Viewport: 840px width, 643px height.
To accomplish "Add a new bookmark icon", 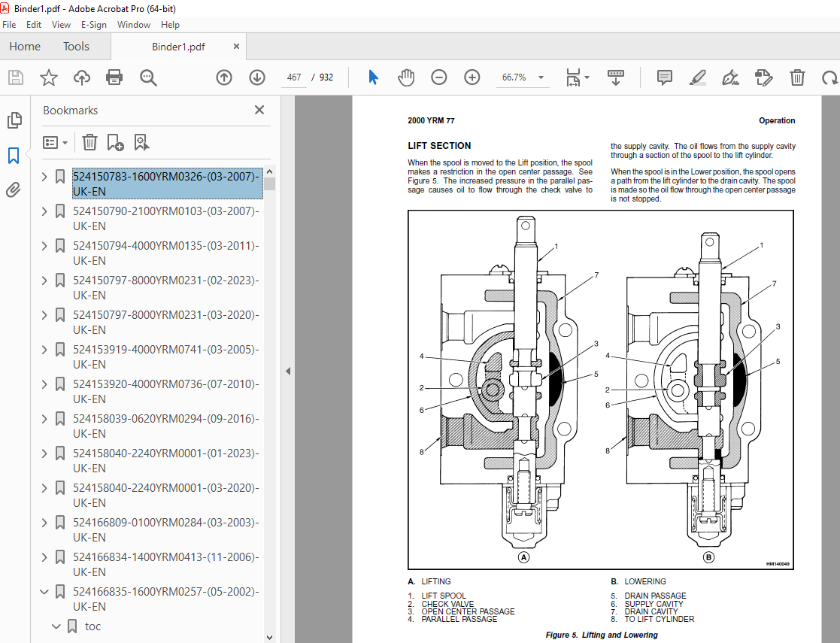I will 115,143.
